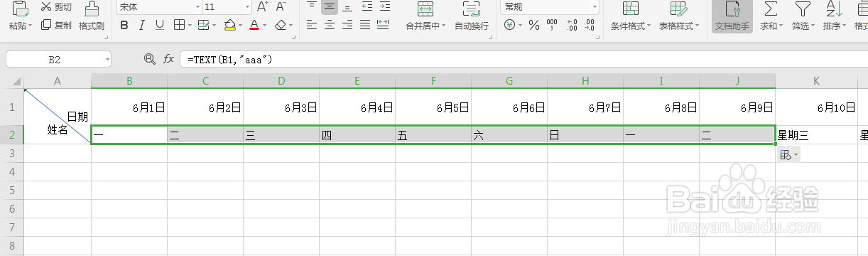Image resolution: width=868 pixels, height=256 pixels.
Task: Click increase decimal places icon
Action: 572,26
